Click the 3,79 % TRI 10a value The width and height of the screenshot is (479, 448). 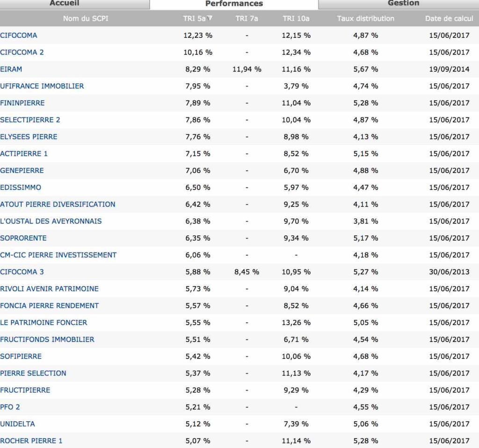[296, 86]
